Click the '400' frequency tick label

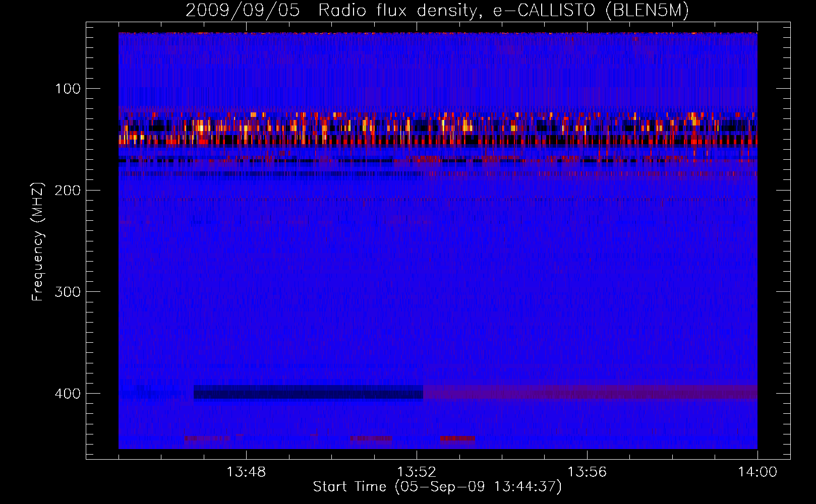(68, 394)
